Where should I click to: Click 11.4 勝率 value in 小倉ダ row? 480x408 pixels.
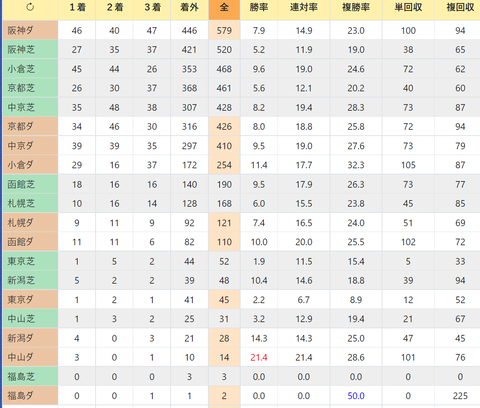tap(259, 165)
